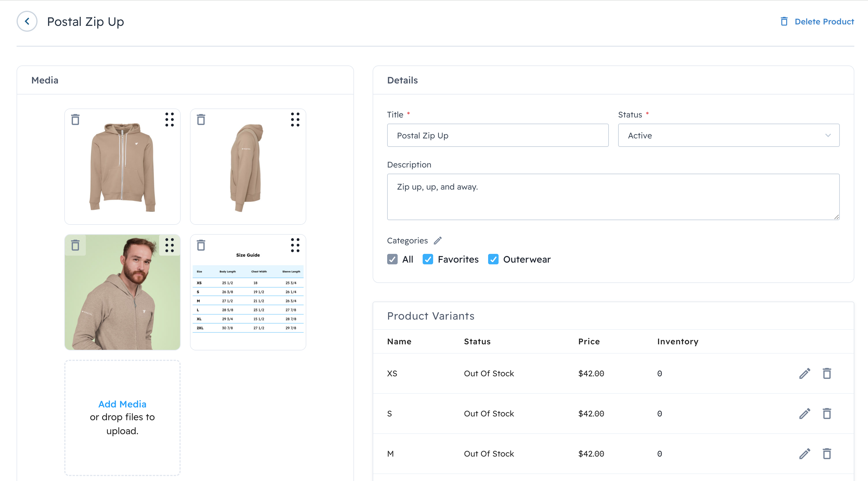Edit categories with pencil icon
The width and height of the screenshot is (868, 481).
(437, 240)
